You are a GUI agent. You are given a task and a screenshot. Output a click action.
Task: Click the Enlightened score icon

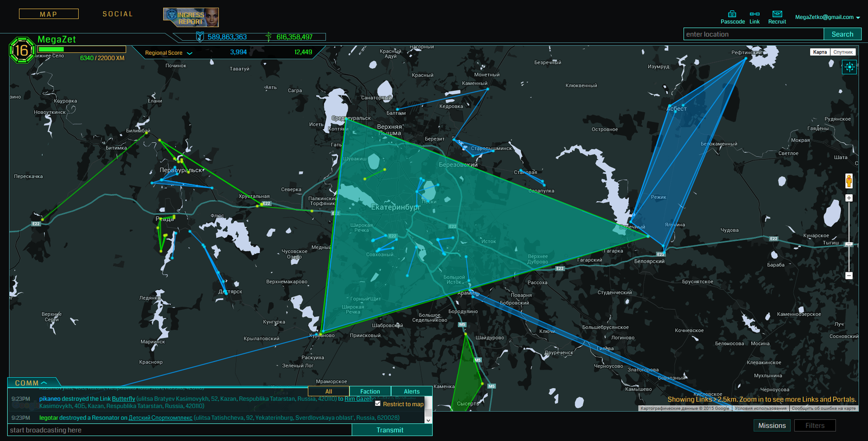[269, 37]
